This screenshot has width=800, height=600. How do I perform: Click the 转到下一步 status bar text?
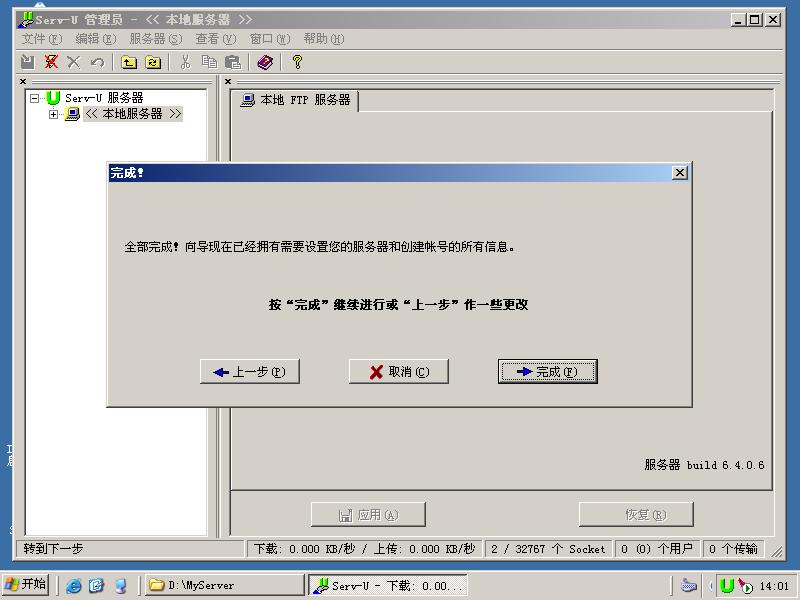click(53, 549)
